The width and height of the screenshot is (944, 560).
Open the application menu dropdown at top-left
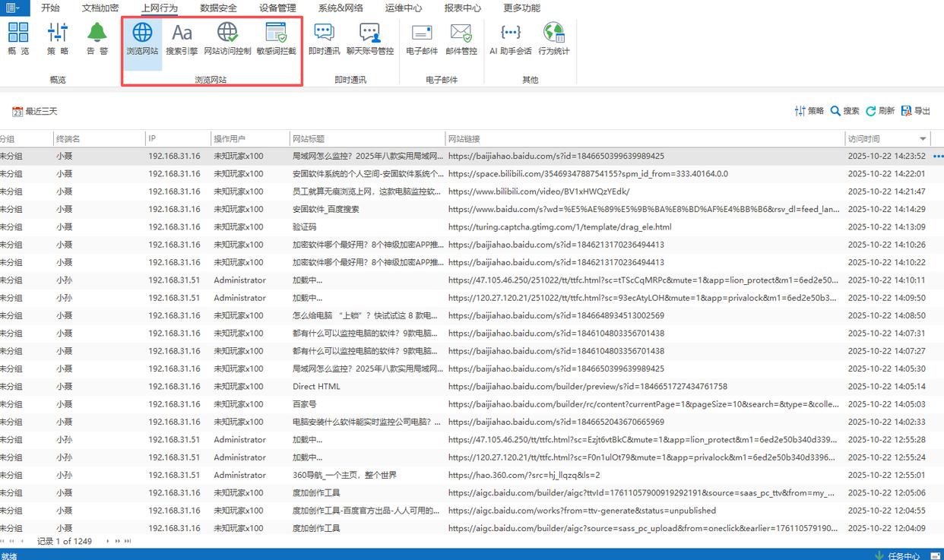(x=14, y=8)
